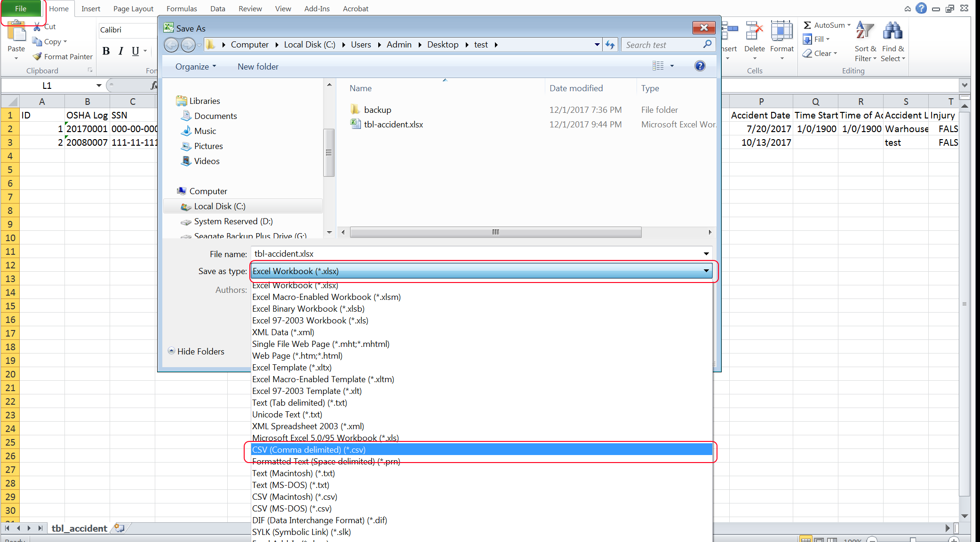Click the File name input field

(476, 254)
